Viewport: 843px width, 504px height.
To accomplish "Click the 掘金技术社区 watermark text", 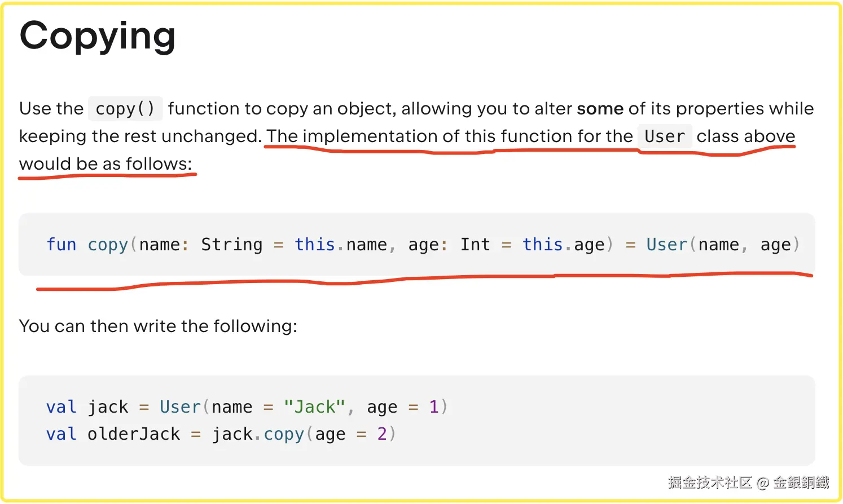I will click(x=710, y=483).
